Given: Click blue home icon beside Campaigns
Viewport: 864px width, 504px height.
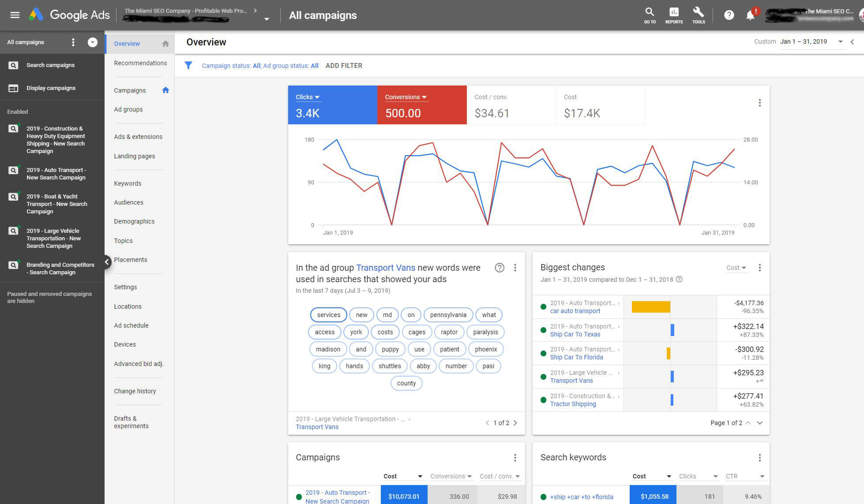Looking at the screenshot, I should tap(165, 90).
